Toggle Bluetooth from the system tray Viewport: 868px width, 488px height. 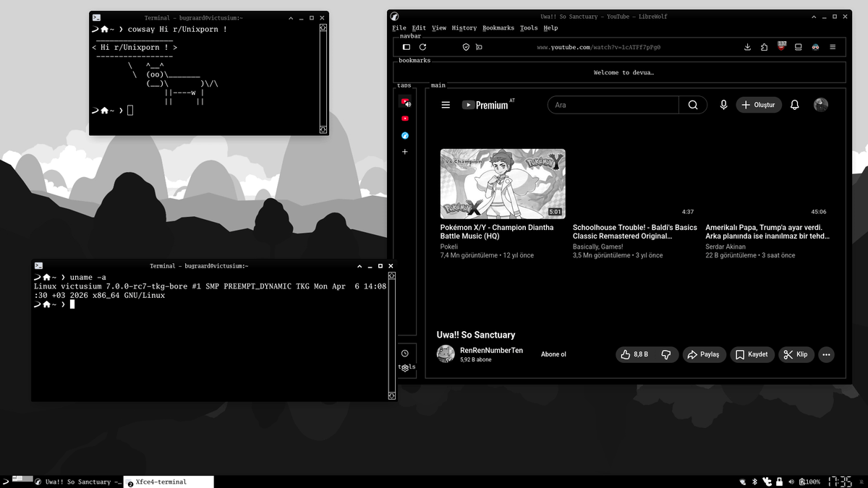tap(754, 481)
